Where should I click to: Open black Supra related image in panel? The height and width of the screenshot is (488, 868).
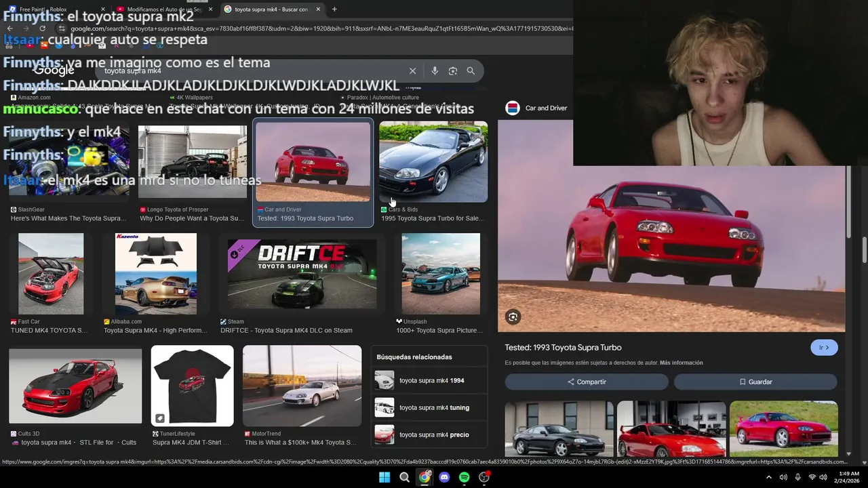(559, 429)
